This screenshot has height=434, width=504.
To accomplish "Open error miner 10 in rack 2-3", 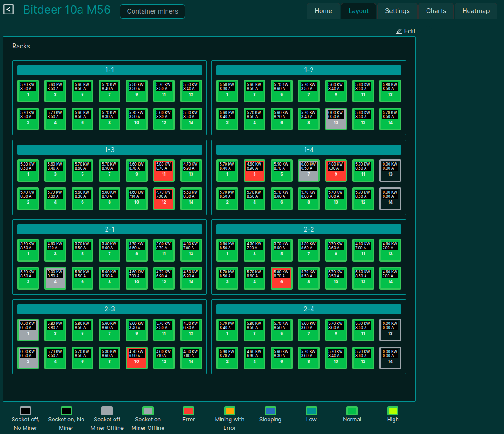I will [137, 358].
